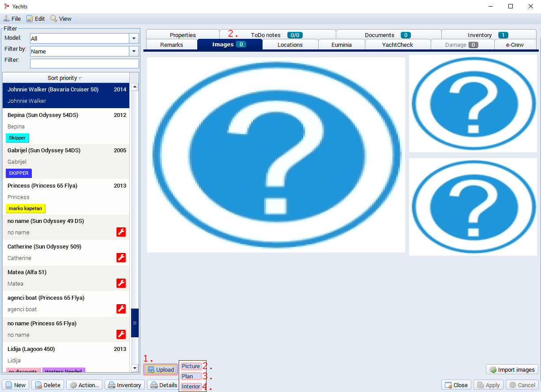This screenshot has width=541, height=392.
Task: Click the Close button at bottom
Action: click(456, 385)
